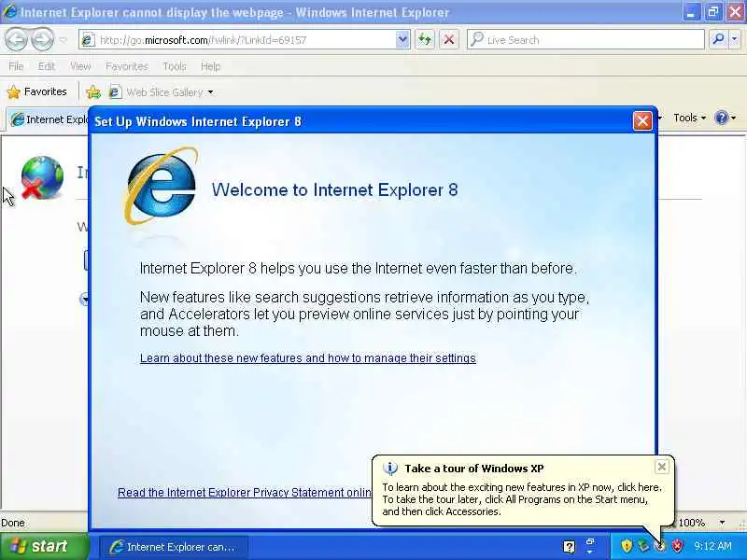Open the recent pages arrow beside Forward
The width and height of the screenshot is (747, 560).
tap(63, 40)
